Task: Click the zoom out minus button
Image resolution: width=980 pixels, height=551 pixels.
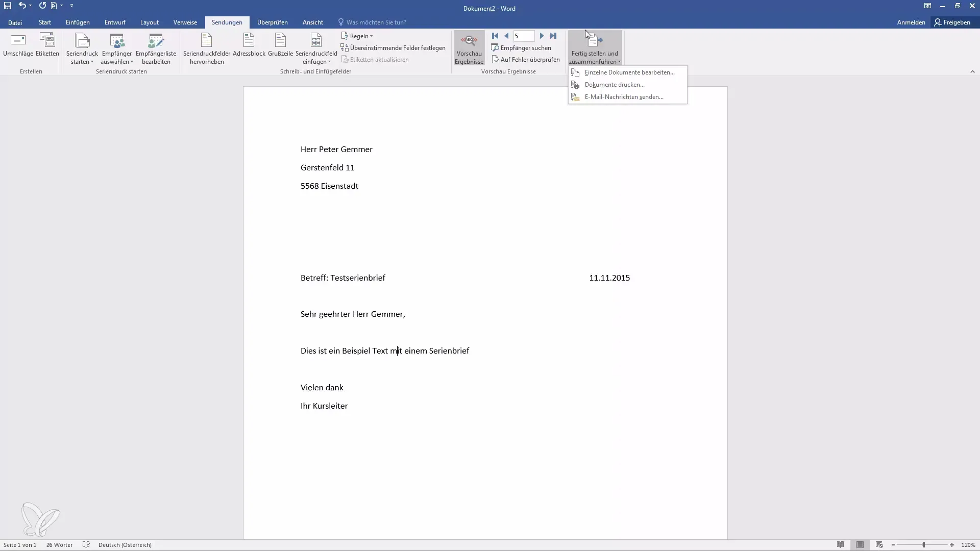Action: coord(893,545)
